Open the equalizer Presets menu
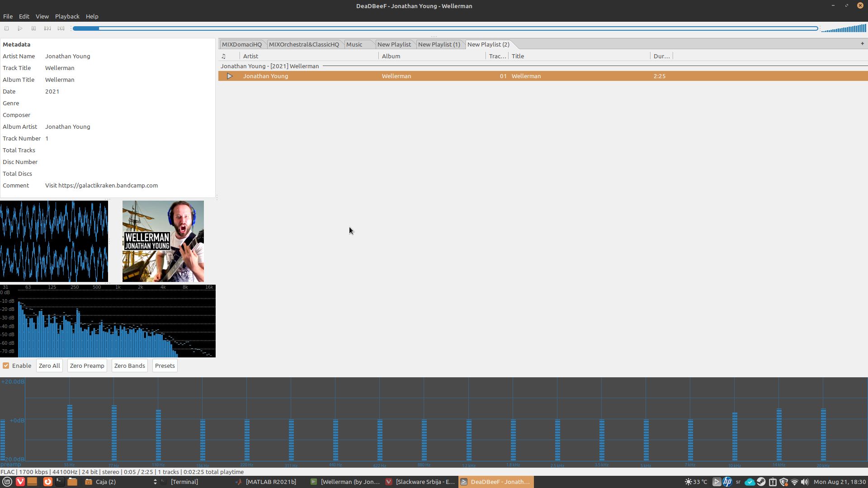Image resolution: width=868 pixels, height=488 pixels. (x=165, y=366)
